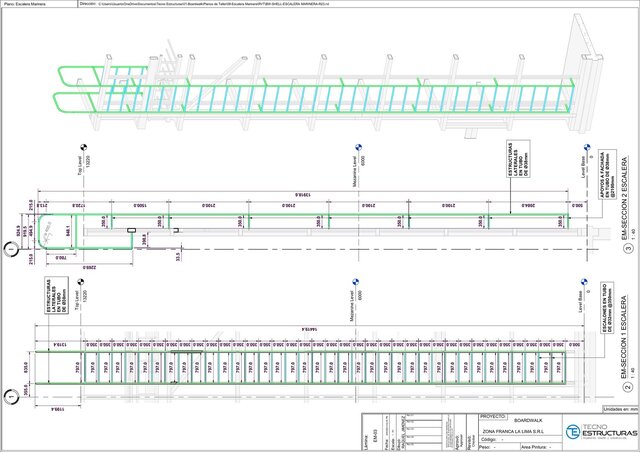640x452 pixels.
Task: Click the Level Base marker symbol in Seccion 2
Action: [587, 147]
